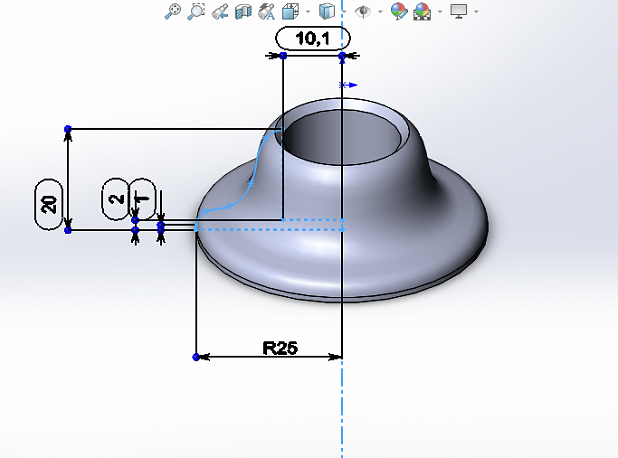Click the Previous View icon
The image size is (618, 458).
[x=220, y=11]
